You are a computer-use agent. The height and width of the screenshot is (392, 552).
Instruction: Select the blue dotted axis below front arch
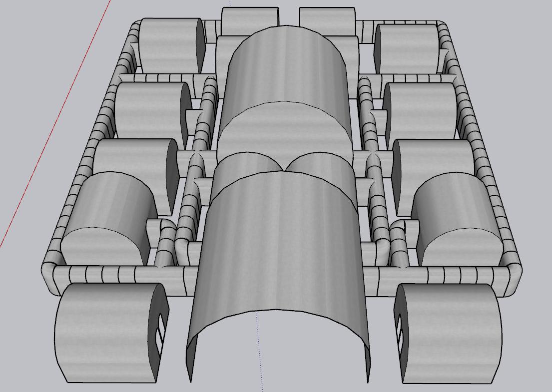point(259,350)
